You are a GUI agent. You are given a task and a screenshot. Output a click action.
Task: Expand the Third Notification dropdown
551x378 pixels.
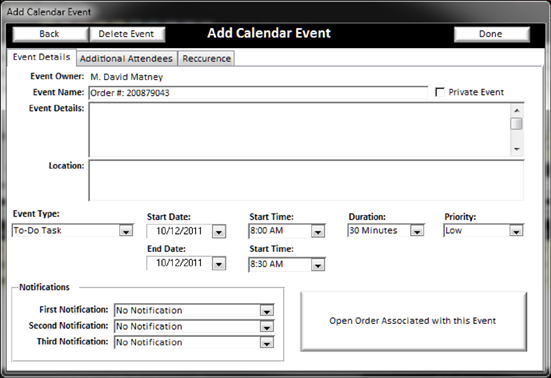(267, 343)
